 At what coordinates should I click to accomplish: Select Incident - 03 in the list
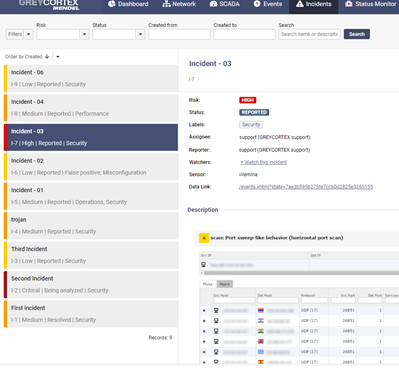pyautogui.click(x=91, y=137)
